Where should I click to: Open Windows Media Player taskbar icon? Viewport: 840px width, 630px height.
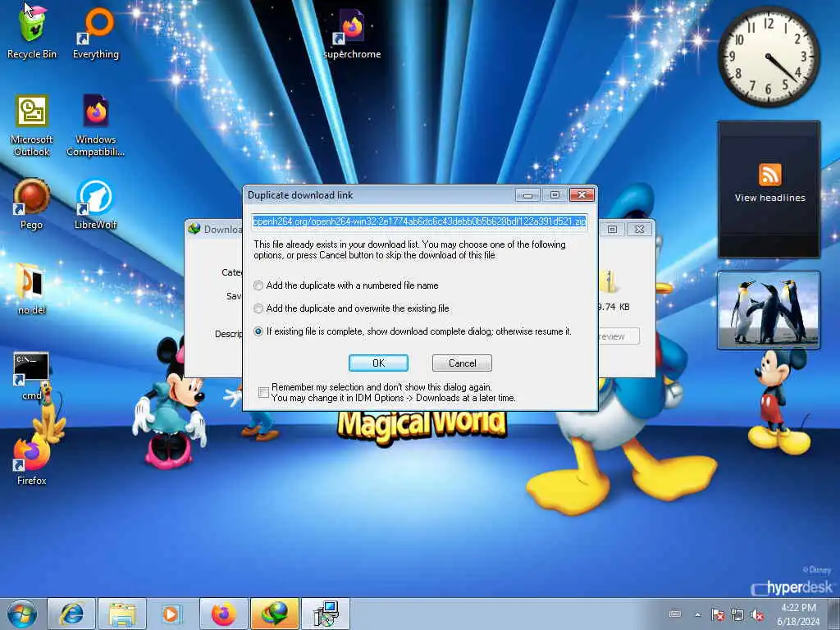point(171,614)
